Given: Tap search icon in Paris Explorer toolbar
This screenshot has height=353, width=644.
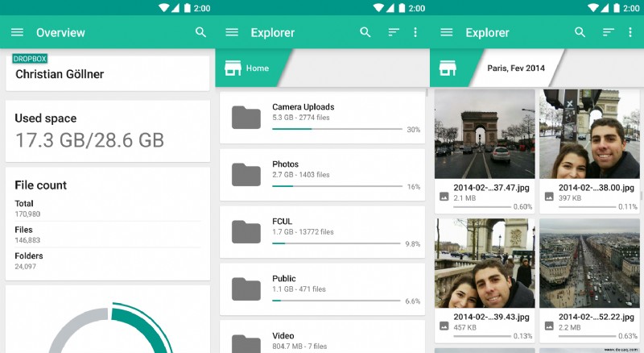Looking at the screenshot, I should 580,32.
